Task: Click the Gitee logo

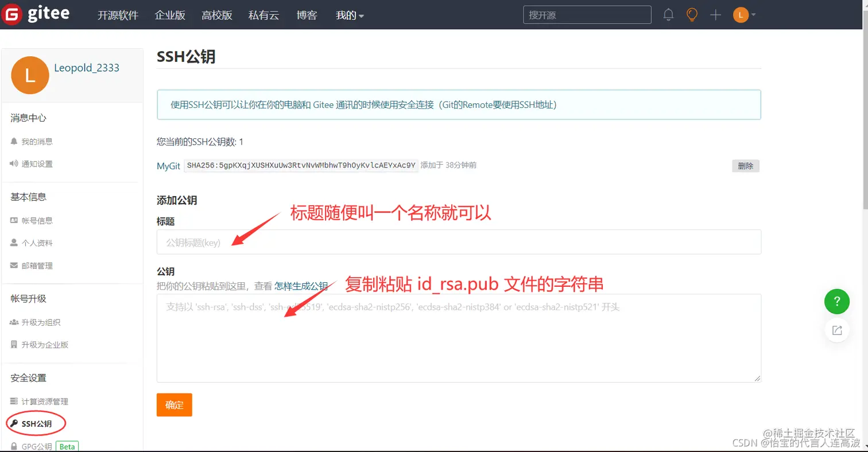Action: pyautogui.click(x=36, y=14)
